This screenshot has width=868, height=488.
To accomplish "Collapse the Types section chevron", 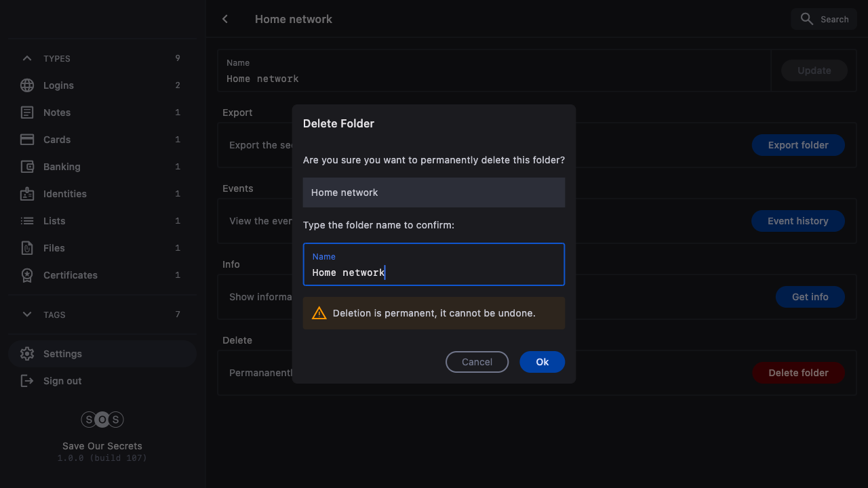I will point(27,58).
